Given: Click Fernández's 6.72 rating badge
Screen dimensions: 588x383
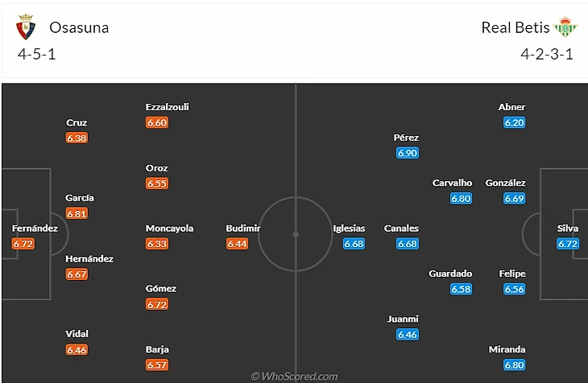Looking at the screenshot, I should (23, 244).
